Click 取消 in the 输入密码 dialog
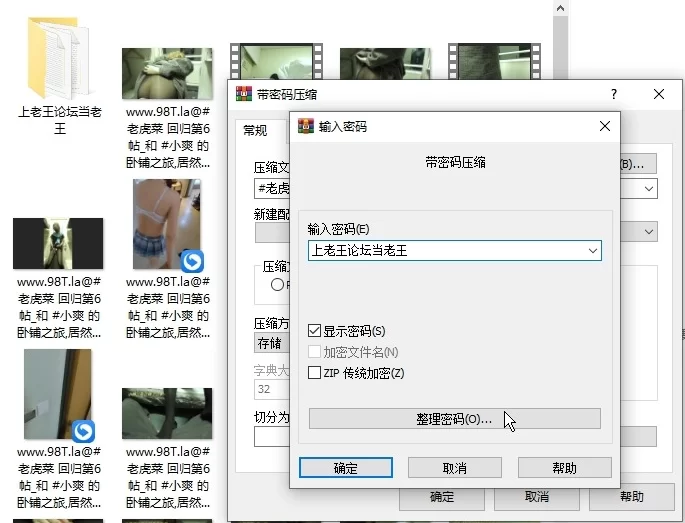Viewport: 685px width, 523px height. tap(455, 468)
